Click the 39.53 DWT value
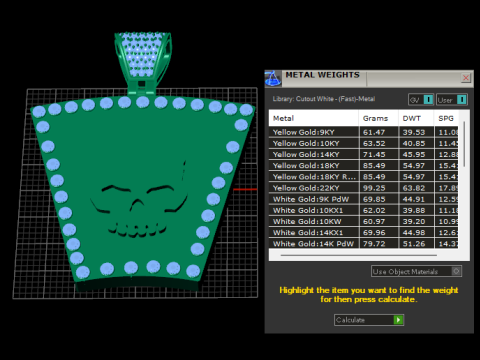This screenshot has width=480, height=360. coord(414,132)
